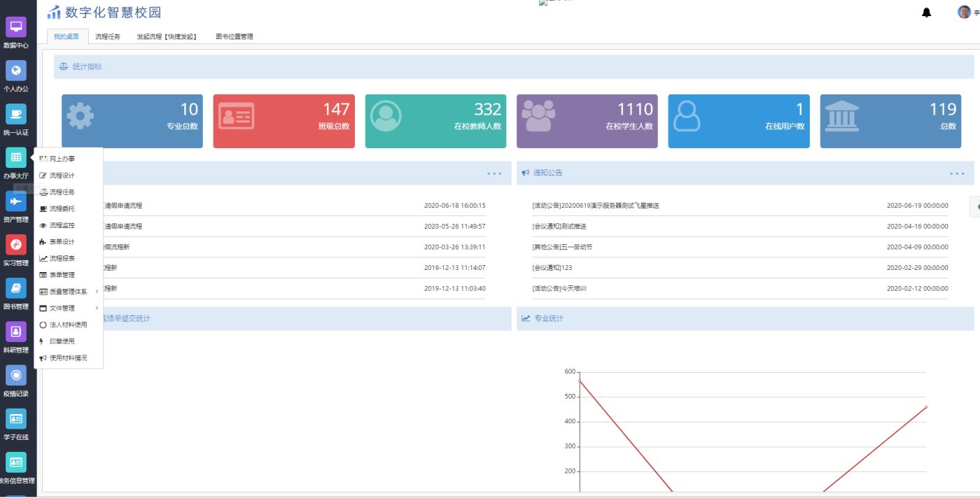Click the gear icon on 专业总数 card
This screenshot has width=980, height=498.
point(80,116)
